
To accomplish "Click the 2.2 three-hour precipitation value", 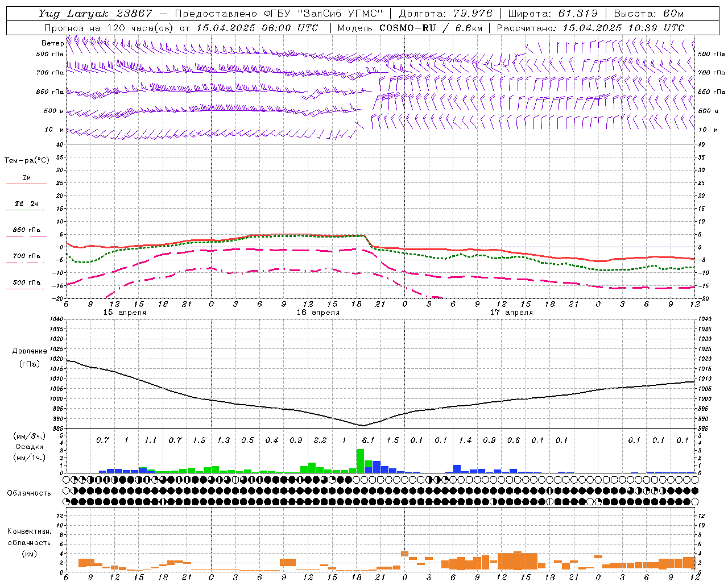I will [320, 440].
